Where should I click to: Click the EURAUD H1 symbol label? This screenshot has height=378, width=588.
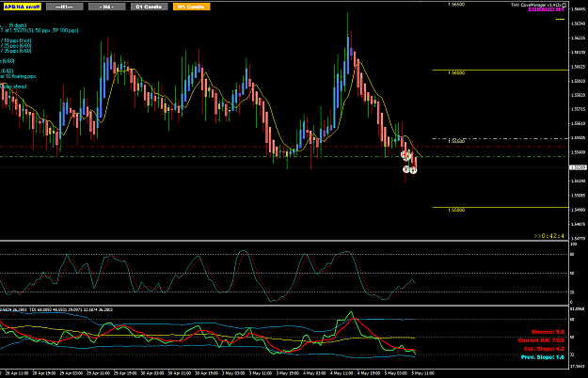[x=546, y=9]
